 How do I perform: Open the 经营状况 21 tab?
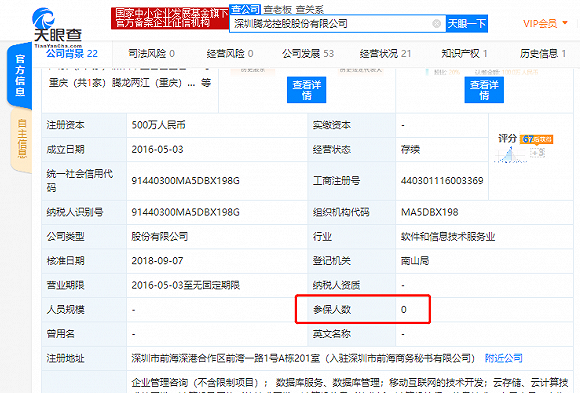pos(385,54)
